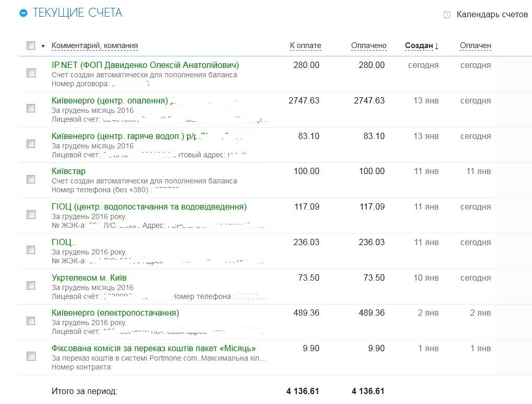The width and height of the screenshot is (532, 404).
Task: Check the Київенерго опалення bill checkbox
Action: pyautogui.click(x=31, y=108)
